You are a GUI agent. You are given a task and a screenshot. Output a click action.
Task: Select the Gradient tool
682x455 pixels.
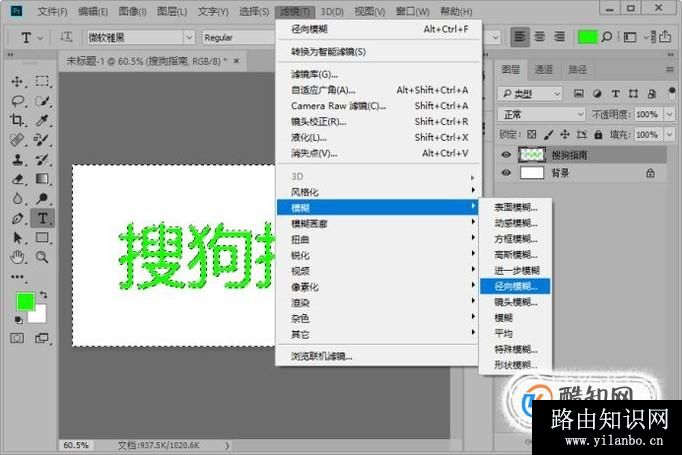tap(42, 179)
